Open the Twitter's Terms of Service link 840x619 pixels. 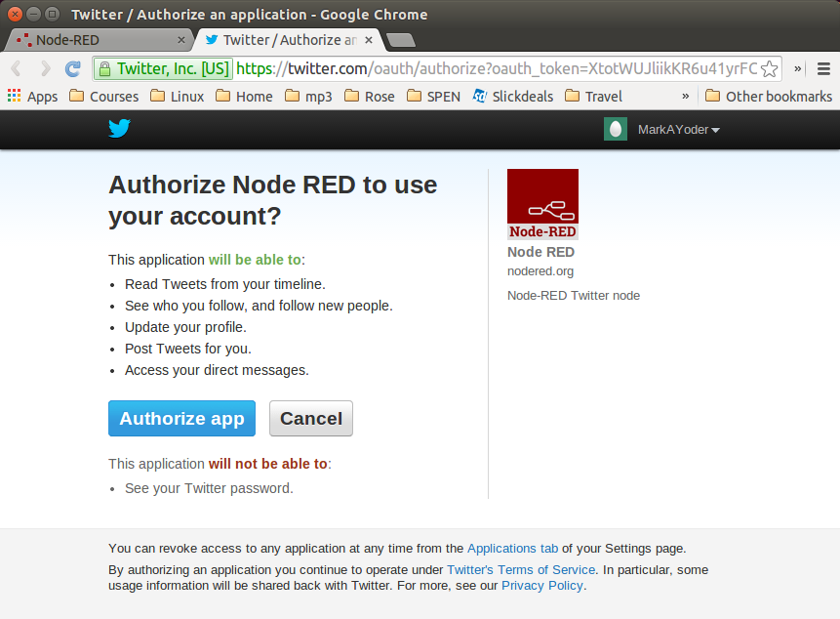pos(520,569)
